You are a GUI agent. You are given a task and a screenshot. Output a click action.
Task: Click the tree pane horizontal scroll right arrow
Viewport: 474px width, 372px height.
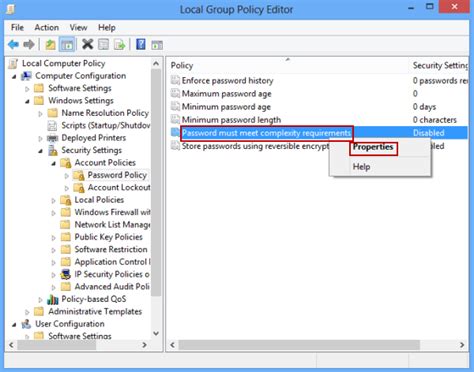(145, 345)
